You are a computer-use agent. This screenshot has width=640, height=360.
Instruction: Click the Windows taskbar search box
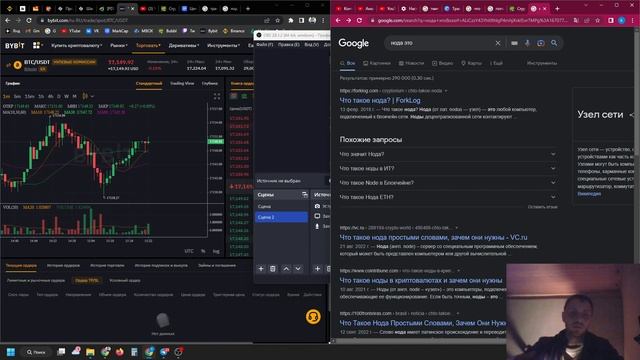36,352
